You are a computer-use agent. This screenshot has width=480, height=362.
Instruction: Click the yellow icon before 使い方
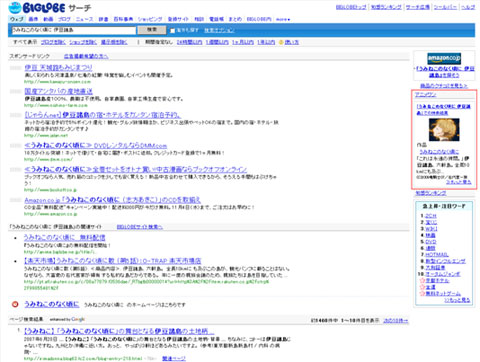coord(281,42)
